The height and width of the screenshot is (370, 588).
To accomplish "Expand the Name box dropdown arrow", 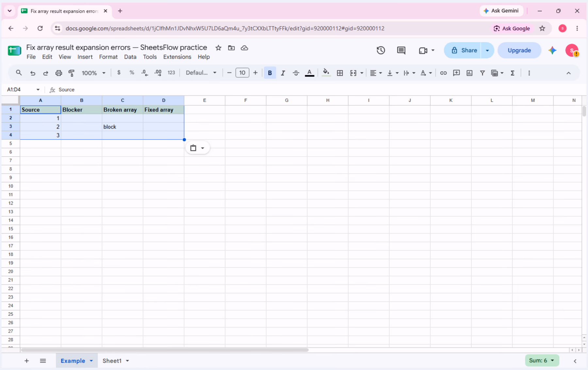I will coord(38,90).
